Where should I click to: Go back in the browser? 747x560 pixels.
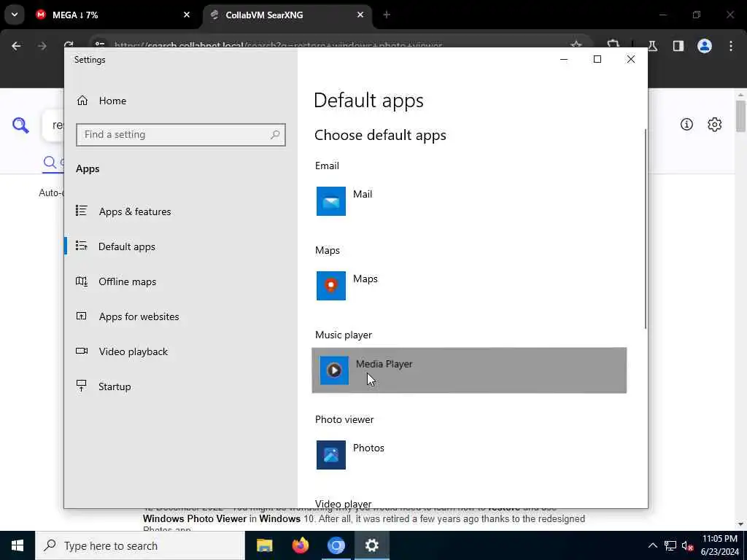pos(16,46)
